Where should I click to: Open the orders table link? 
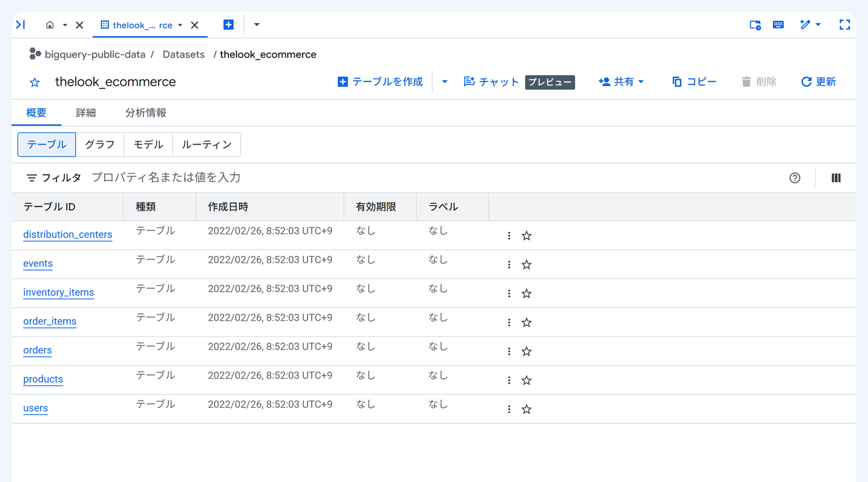37,350
